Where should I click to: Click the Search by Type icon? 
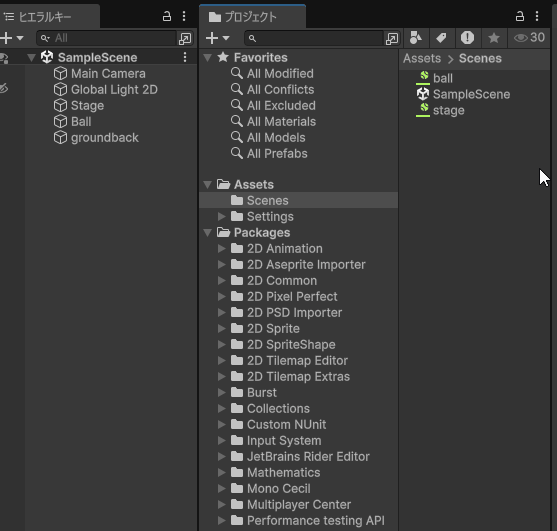pyautogui.click(x=416, y=38)
